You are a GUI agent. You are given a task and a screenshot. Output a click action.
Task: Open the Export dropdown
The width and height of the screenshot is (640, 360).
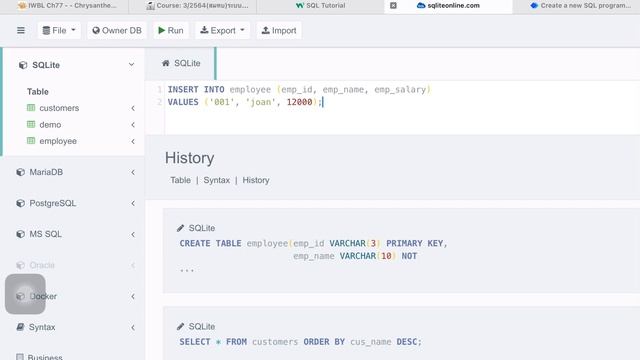[222, 31]
